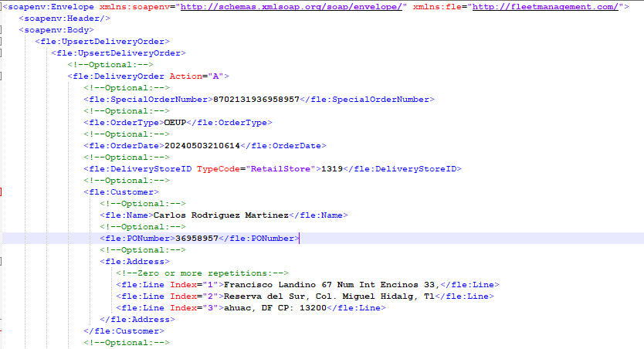Click the closing /fle:Address tag
The width and height of the screenshot is (644, 349).
pyautogui.click(x=137, y=320)
